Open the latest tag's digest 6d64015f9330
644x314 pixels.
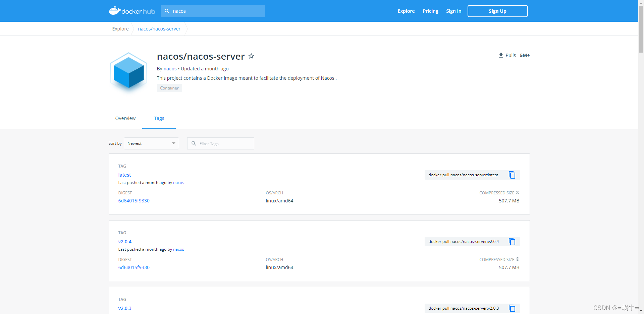[134, 201]
